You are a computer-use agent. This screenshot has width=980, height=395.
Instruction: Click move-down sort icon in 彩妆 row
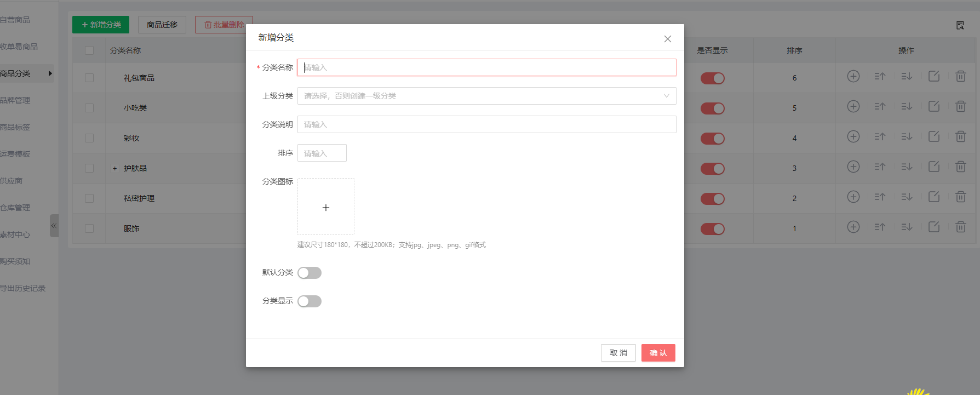click(907, 137)
